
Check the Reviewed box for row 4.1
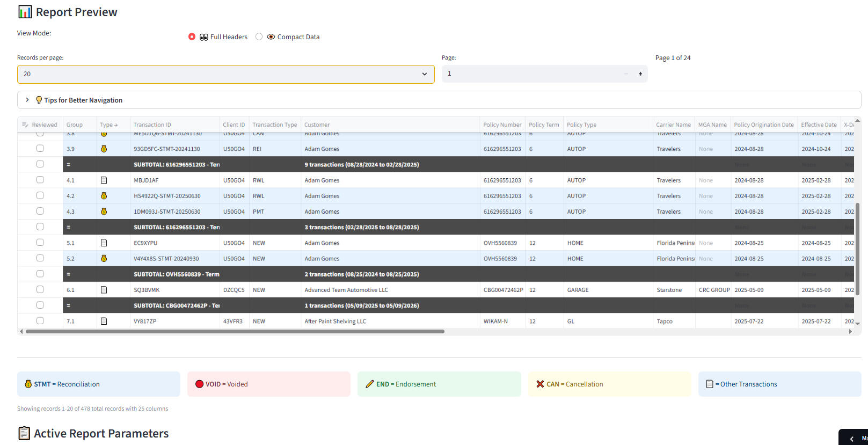point(40,180)
